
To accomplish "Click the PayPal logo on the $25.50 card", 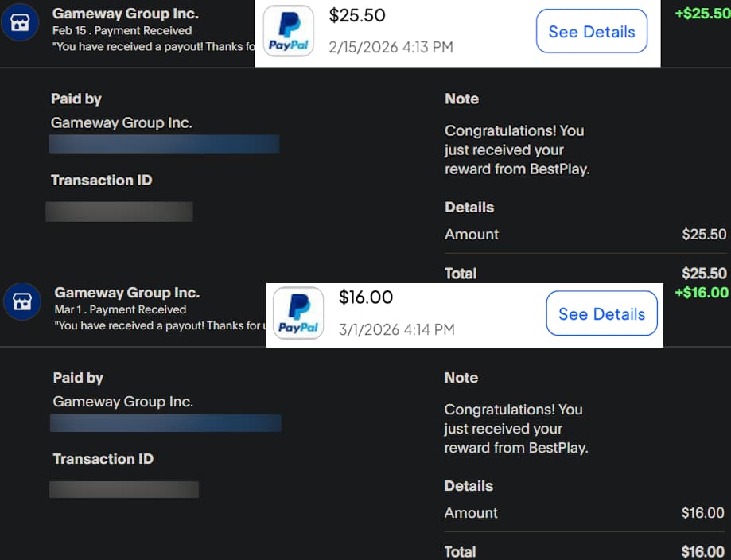I will coord(288,32).
